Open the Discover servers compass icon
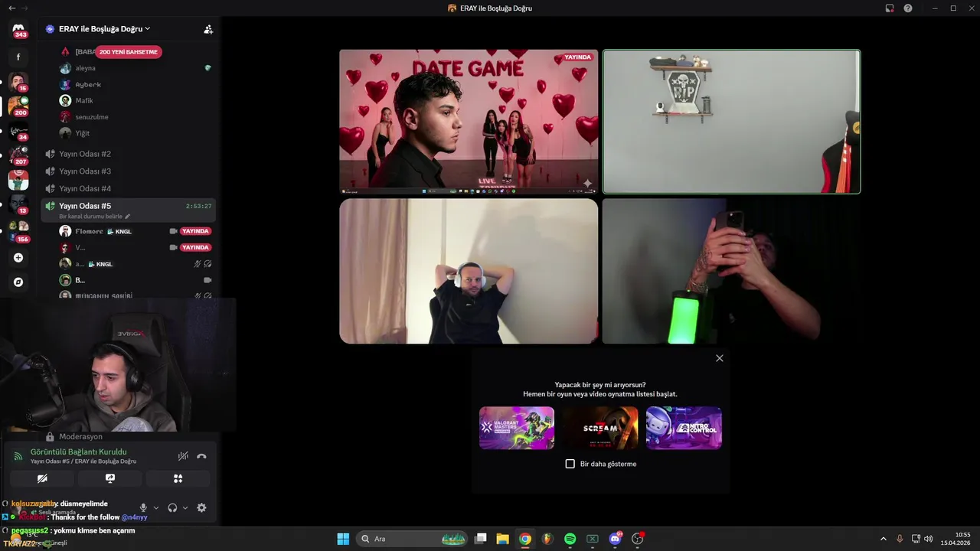 point(18,282)
